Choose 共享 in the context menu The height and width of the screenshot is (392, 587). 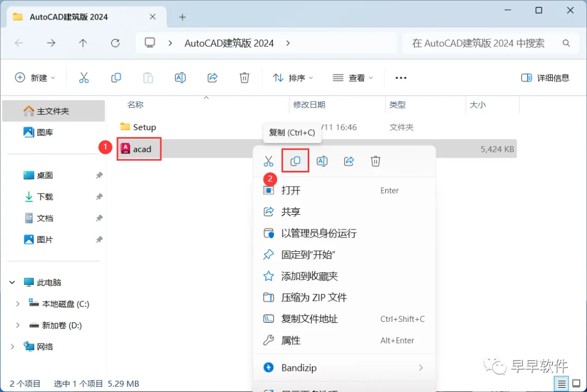[345, 211]
